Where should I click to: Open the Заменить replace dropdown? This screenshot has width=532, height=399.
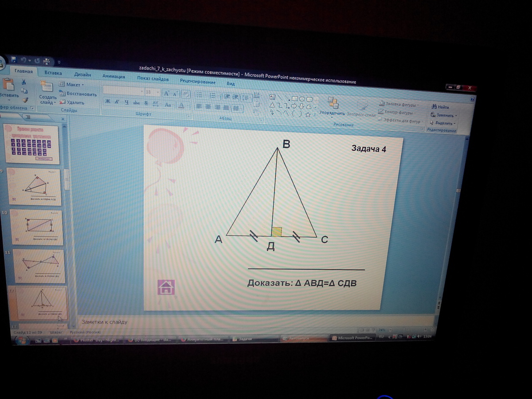443,115
